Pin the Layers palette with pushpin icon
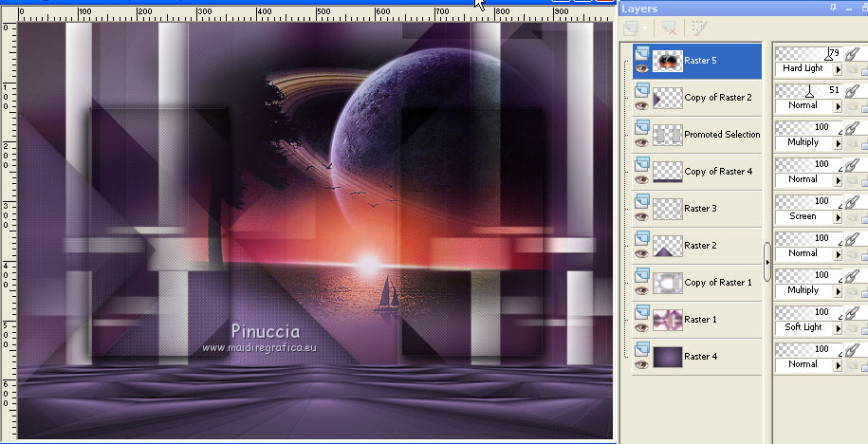This screenshot has width=868, height=444. 833,9
